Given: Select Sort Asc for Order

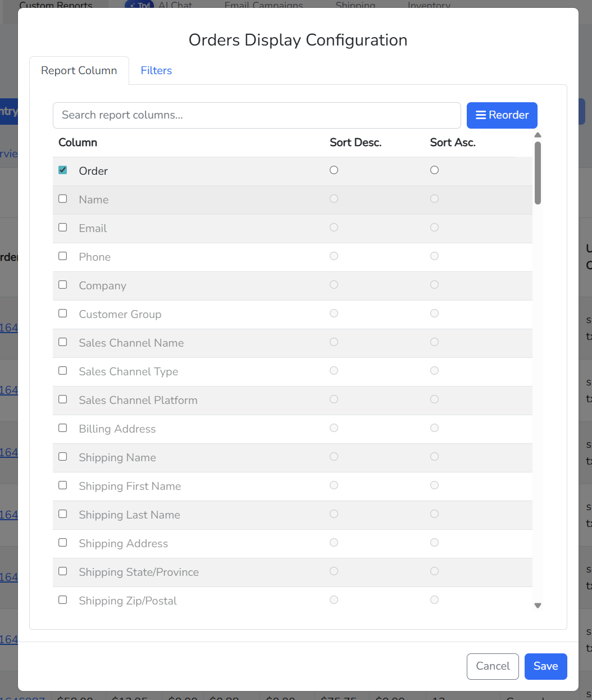Looking at the screenshot, I should [x=434, y=169].
